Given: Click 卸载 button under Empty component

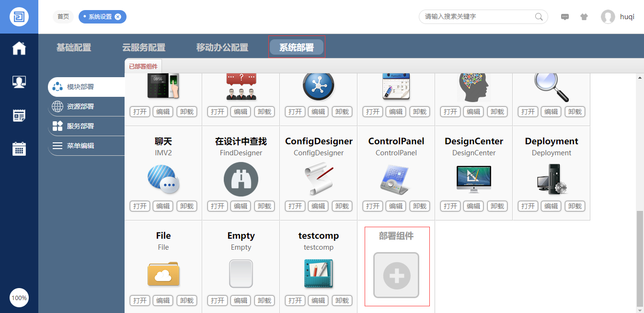Looking at the screenshot, I should tap(264, 301).
